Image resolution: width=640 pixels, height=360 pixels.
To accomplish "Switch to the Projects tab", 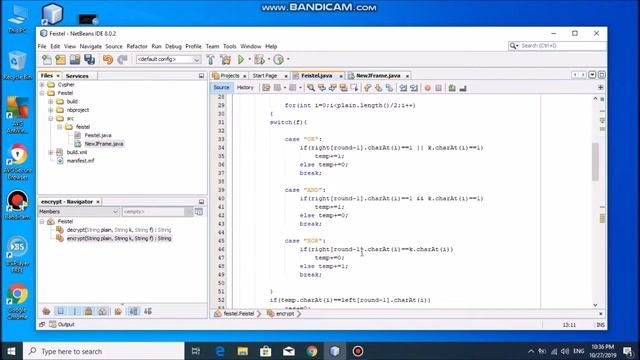I will (230, 76).
